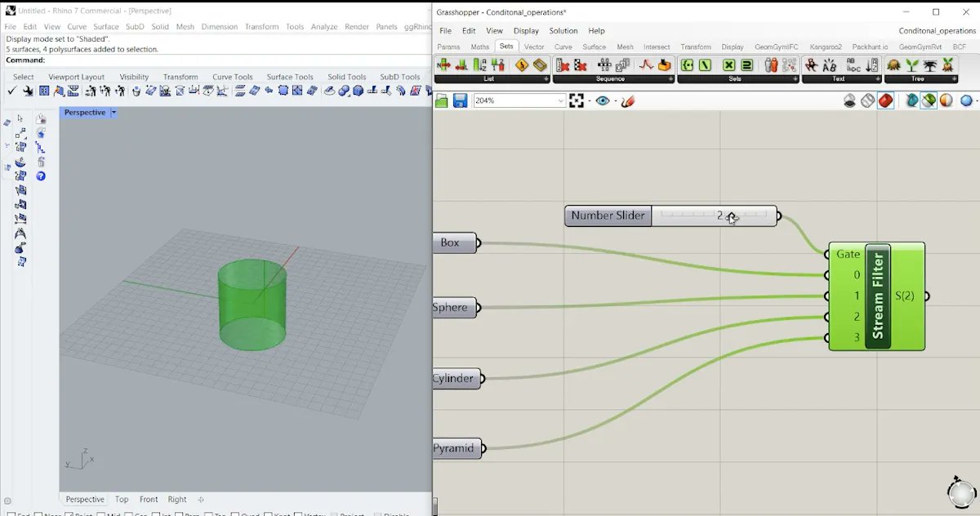Select the Create Set icon in the Sets panel

687,64
